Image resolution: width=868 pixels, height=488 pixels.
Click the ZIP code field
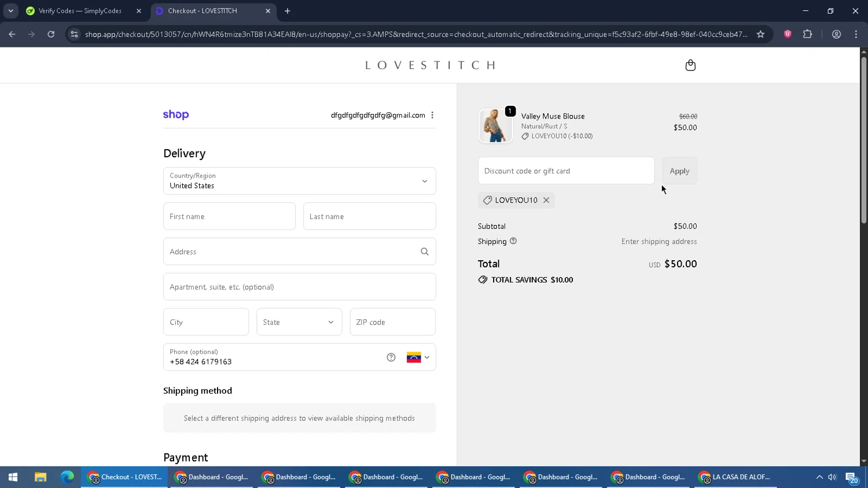pos(392,322)
